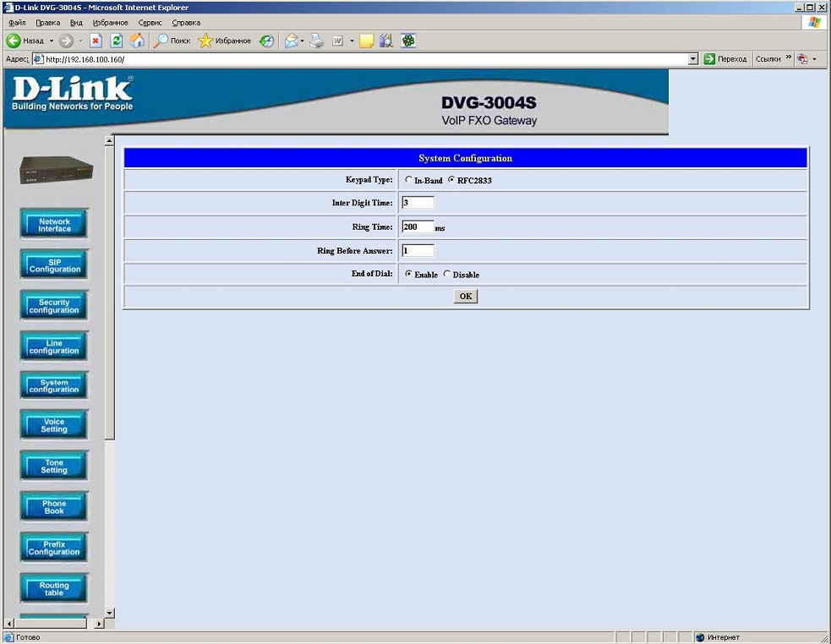Click the Refresh page icon
The width and height of the screenshot is (831, 644).
(x=117, y=41)
